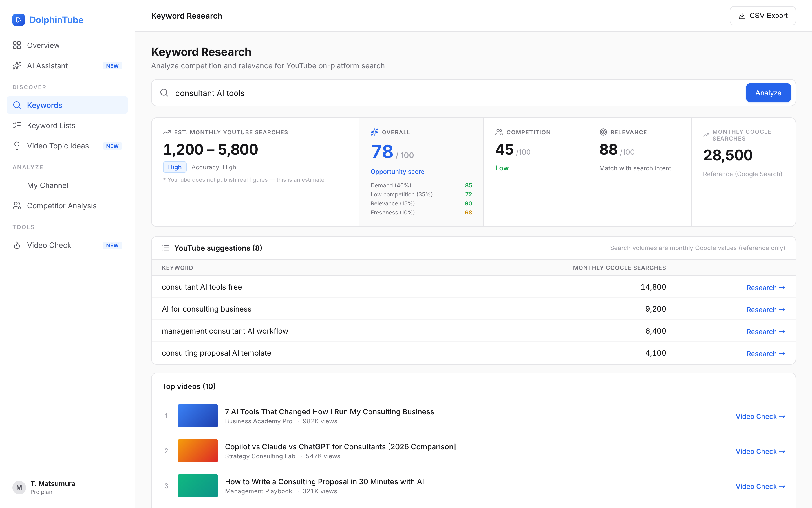The width and height of the screenshot is (812, 508).
Task: Click the 9,200 search volume value
Action: point(656,309)
